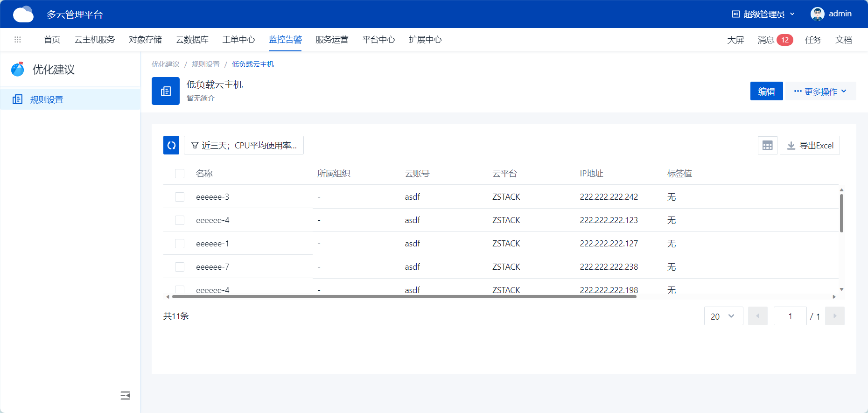
Task: Go to next page arrow
Action: [x=834, y=316]
